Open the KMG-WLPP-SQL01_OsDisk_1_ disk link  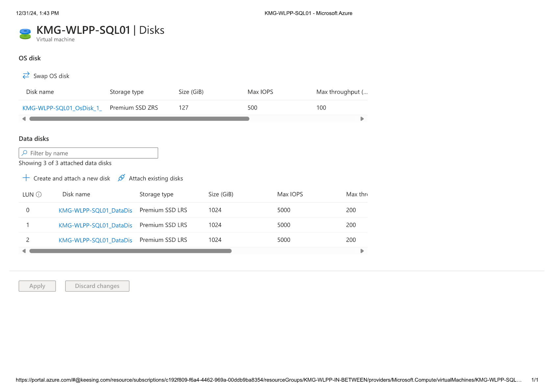click(62, 108)
